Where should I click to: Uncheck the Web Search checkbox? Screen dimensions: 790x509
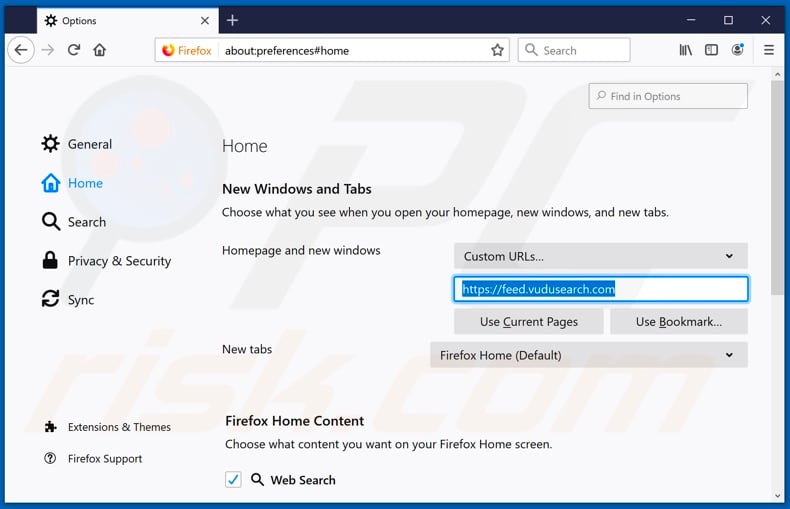click(233, 479)
